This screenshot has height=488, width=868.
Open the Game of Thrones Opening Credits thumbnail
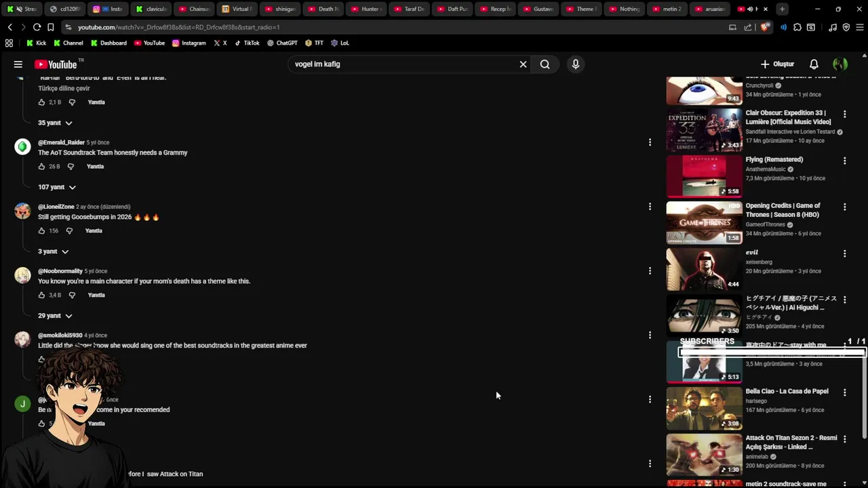pos(704,222)
